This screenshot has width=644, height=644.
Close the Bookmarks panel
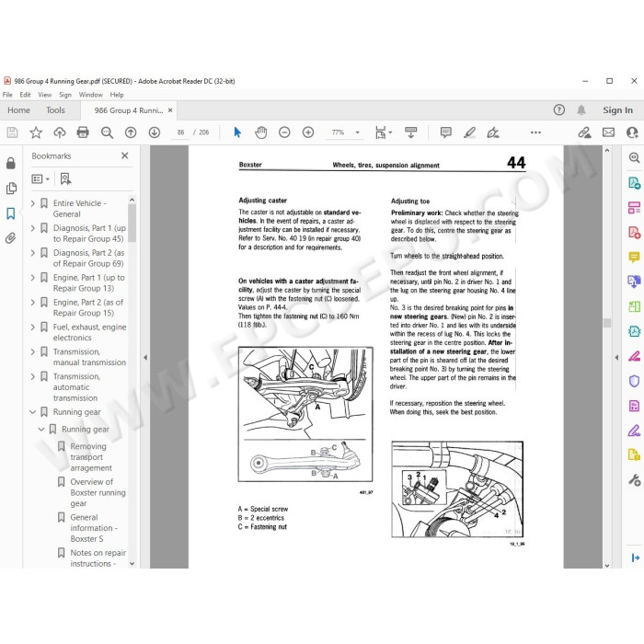click(x=125, y=155)
